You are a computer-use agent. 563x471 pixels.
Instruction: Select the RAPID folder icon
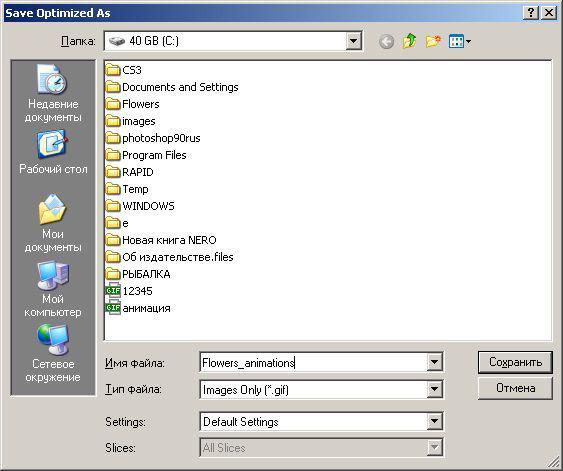pos(113,172)
